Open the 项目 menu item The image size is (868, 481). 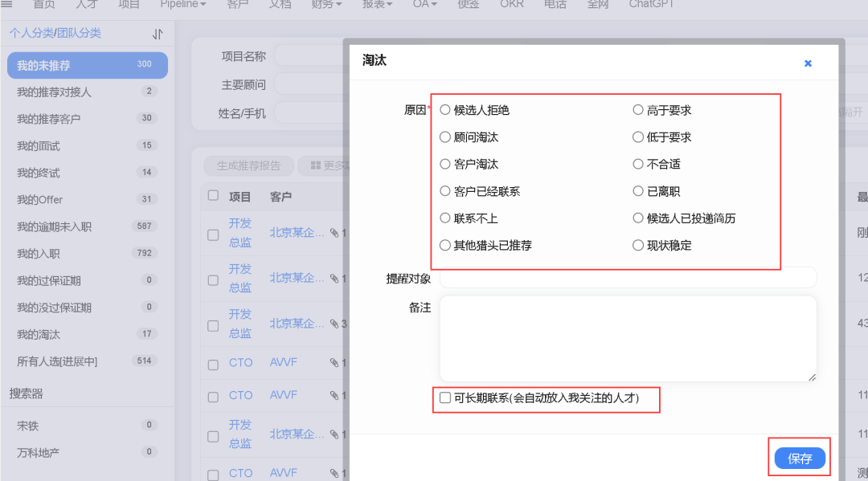tap(129, 5)
